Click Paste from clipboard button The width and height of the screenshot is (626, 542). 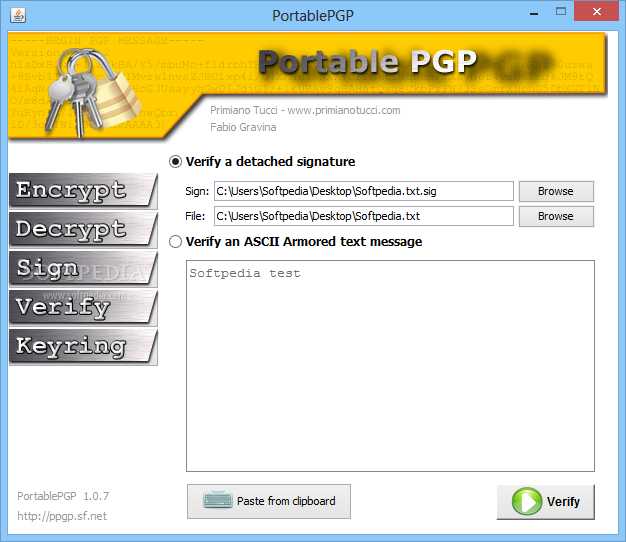pos(269,501)
